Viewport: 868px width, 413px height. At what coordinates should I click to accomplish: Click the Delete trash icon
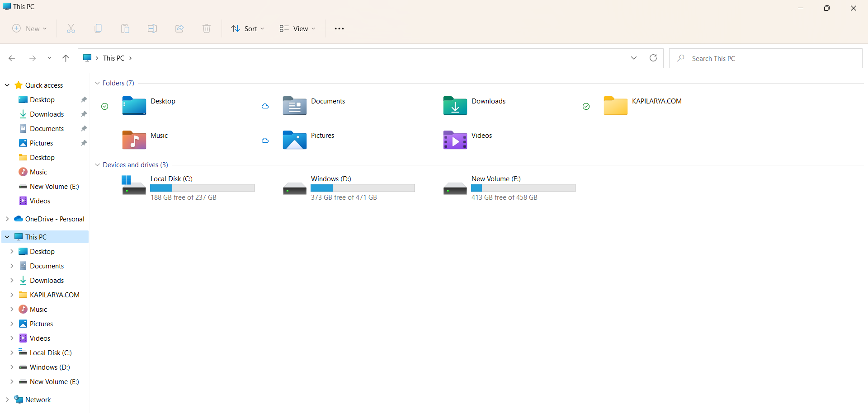click(207, 28)
